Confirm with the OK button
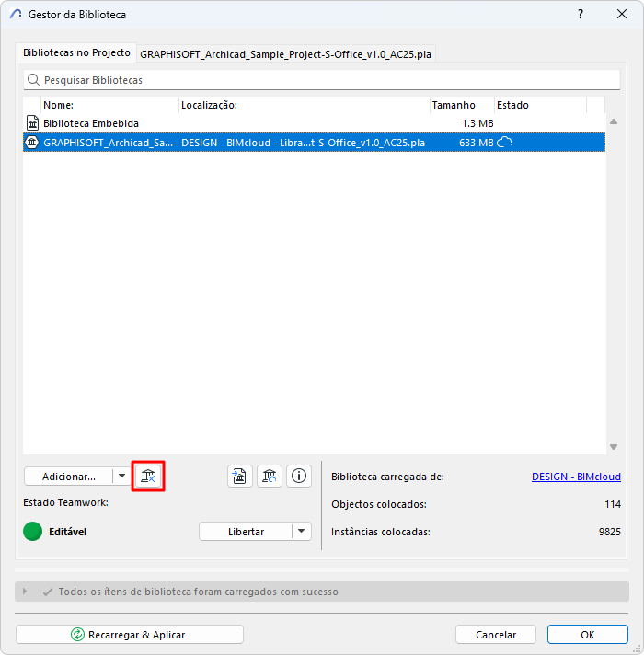 point(588,635)
